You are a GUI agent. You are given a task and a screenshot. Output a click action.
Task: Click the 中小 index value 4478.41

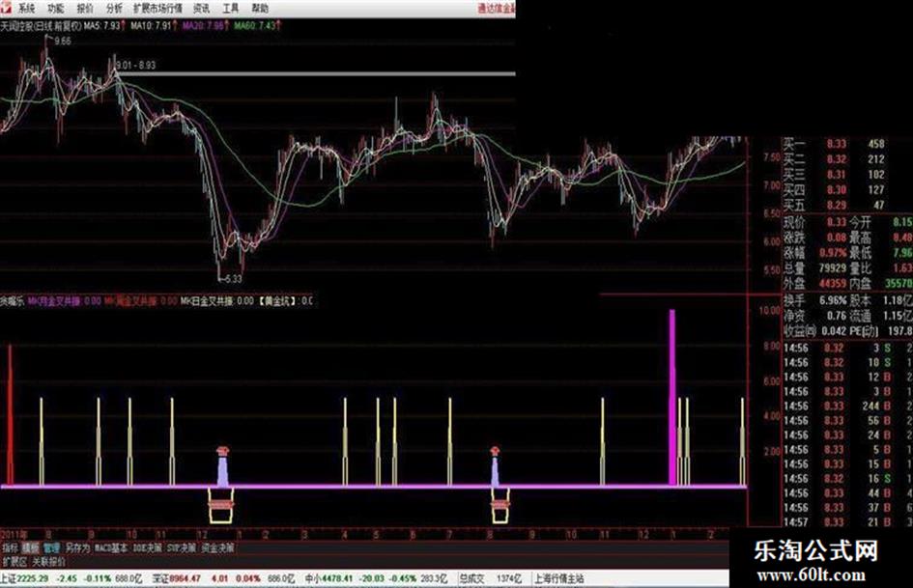tap(338, 578)
